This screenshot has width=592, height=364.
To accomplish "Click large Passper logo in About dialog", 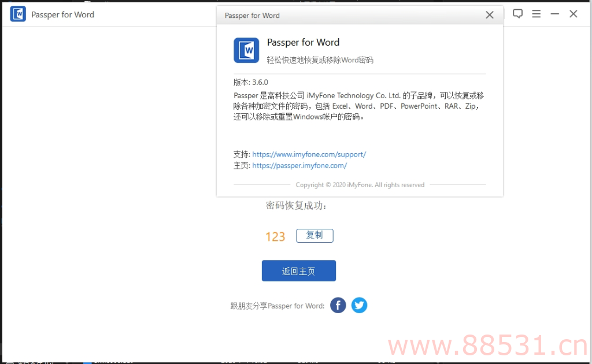I will click(246, 50).
